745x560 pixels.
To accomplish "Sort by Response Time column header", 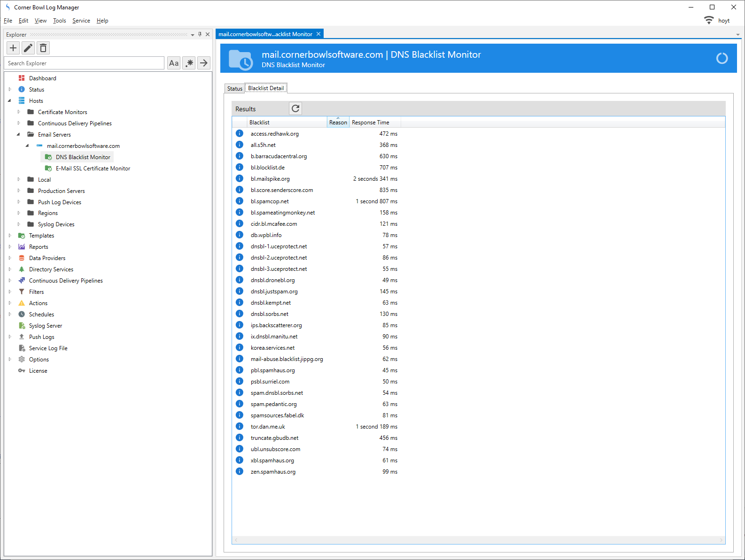I will click(x=375, y=122).
